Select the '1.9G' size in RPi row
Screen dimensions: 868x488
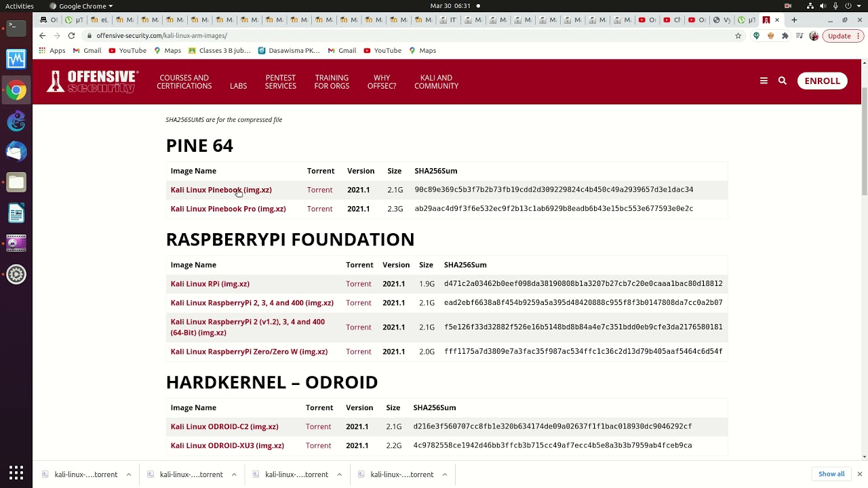(x=427, y=284)
